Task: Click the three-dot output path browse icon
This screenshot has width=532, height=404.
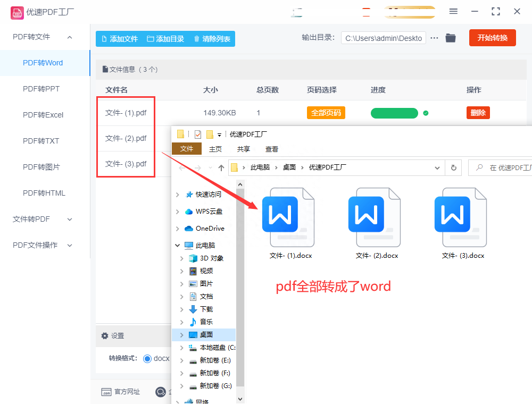Action: coord(435,38)
